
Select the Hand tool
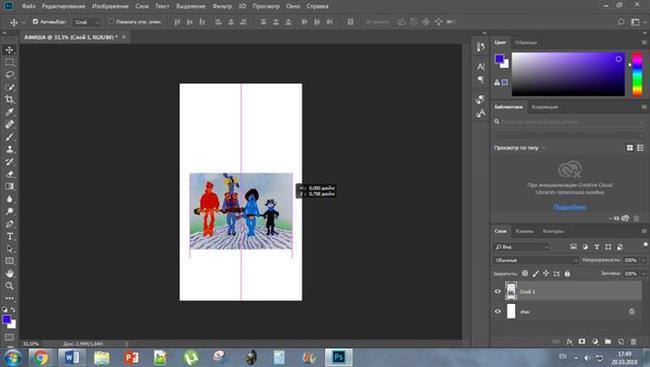[x=9, y=274]
